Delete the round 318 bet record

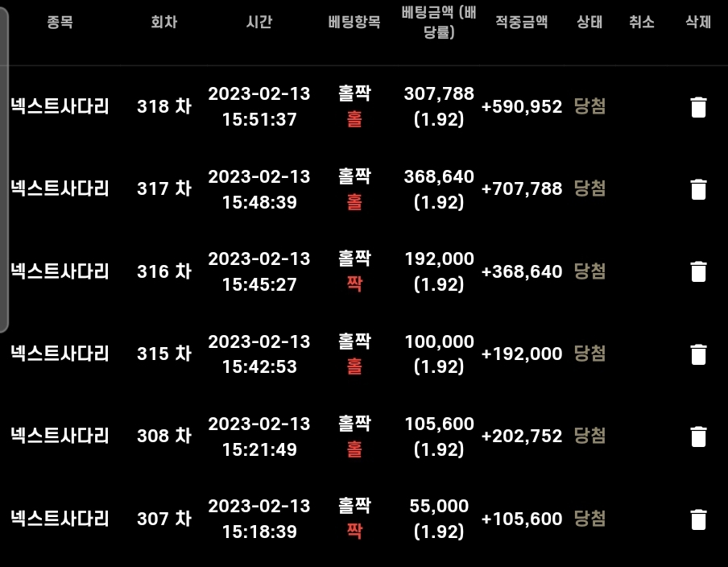(x=698, y=107)
